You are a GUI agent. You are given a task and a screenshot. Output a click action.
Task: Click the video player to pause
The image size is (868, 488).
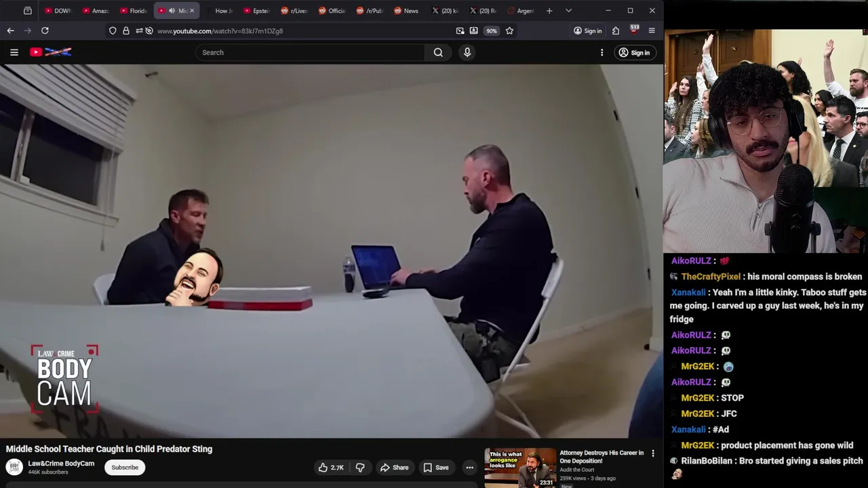click(x=332, y=251)
